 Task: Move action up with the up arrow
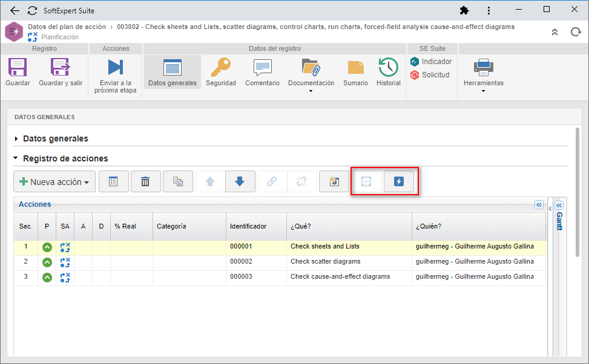211,181
